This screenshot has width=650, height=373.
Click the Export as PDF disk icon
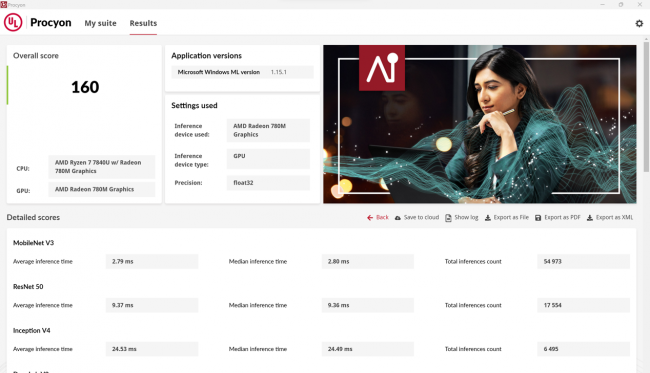538,218
